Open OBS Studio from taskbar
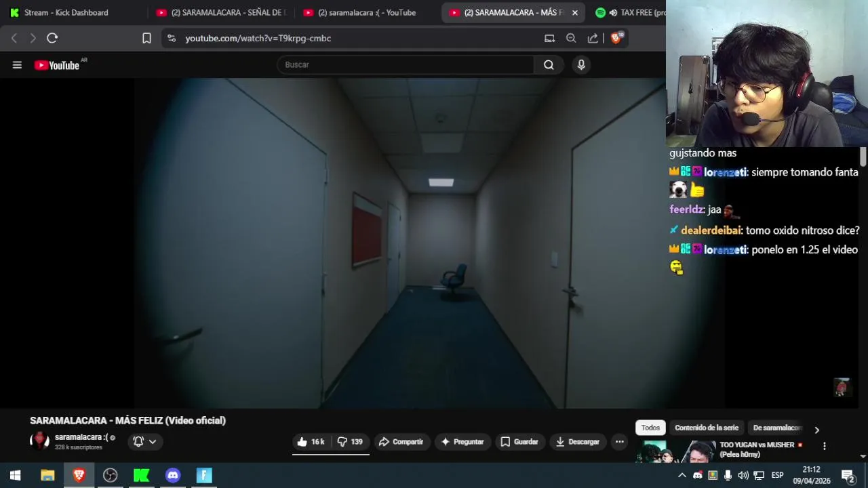The image size is (868, 488). click(110, 475)
